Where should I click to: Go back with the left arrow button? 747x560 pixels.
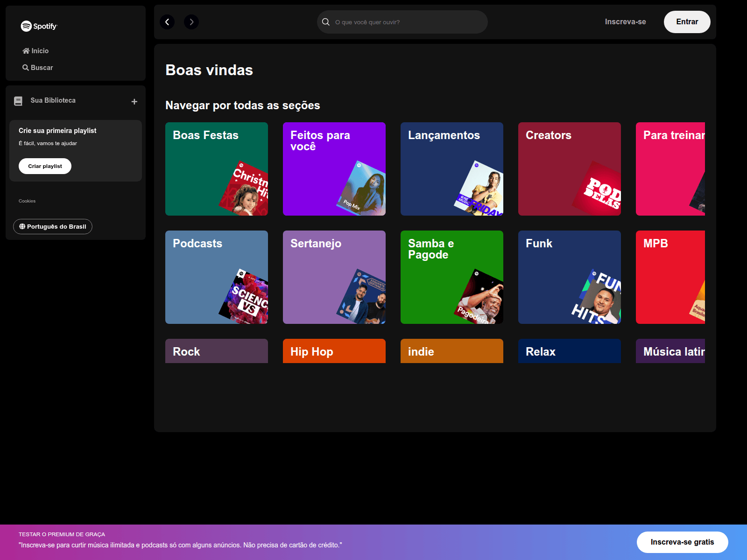167,22
